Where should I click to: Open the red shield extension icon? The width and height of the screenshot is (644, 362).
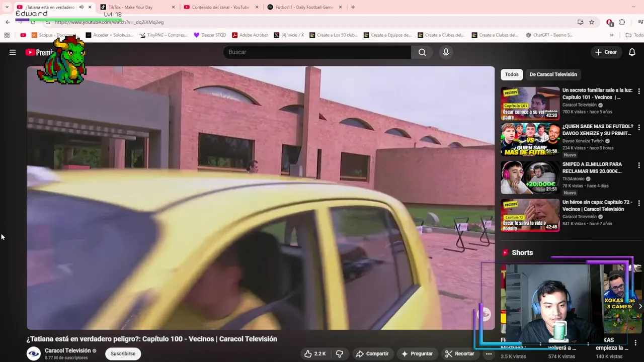point(610,22)
